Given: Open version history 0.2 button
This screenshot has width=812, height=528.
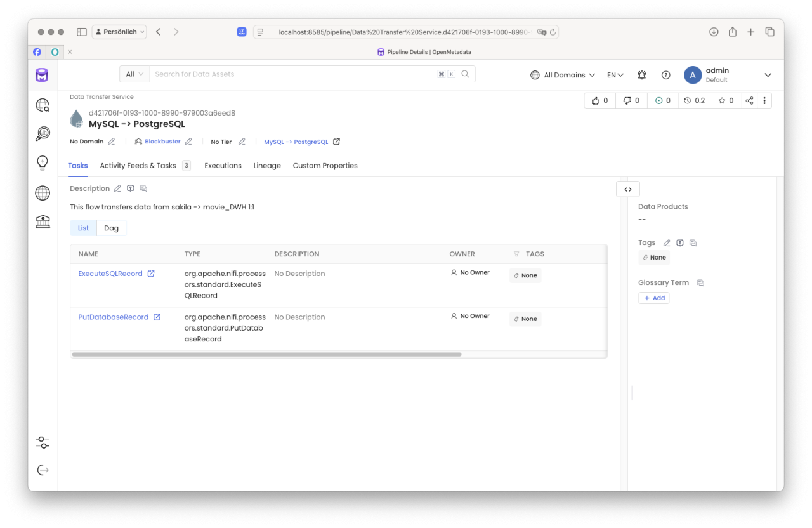Looking at the screenshot, I should coord(695,100).
